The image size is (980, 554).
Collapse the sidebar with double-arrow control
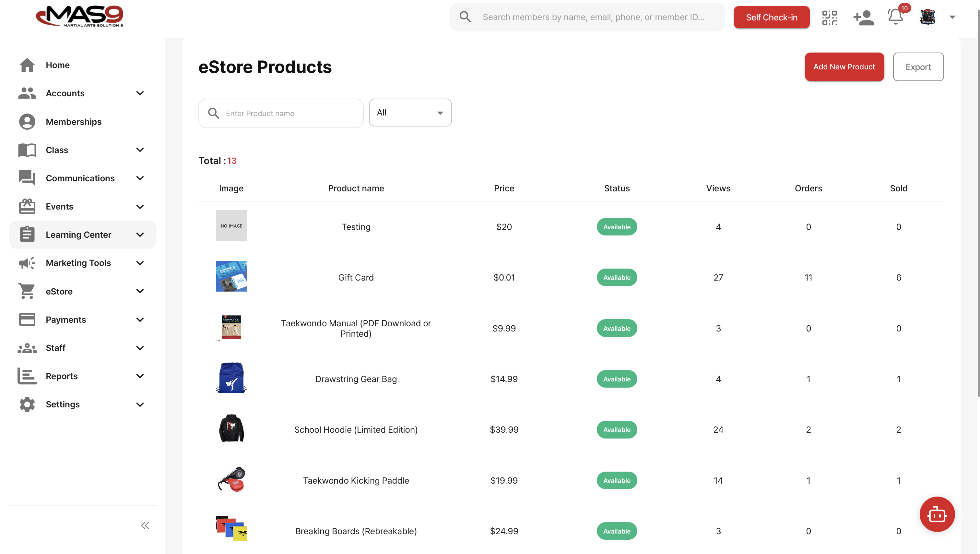click(145, 525)
